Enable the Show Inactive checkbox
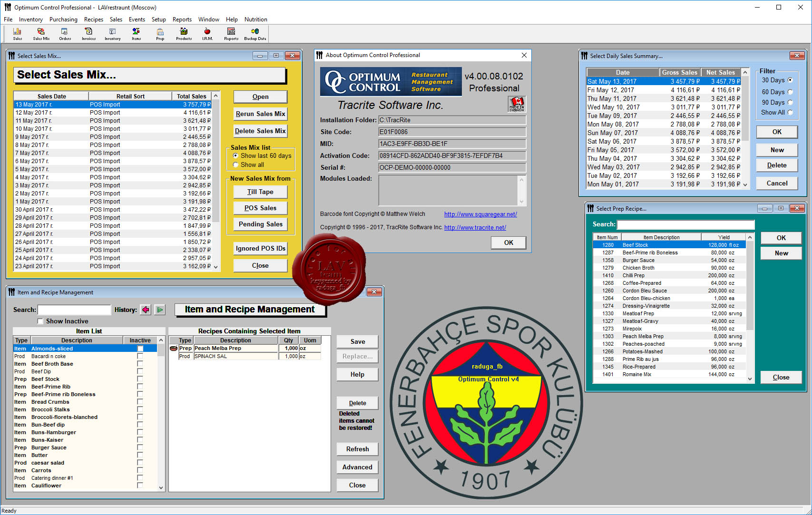Image resolution: width=812 pixels, height=515 pixels. 40,321
